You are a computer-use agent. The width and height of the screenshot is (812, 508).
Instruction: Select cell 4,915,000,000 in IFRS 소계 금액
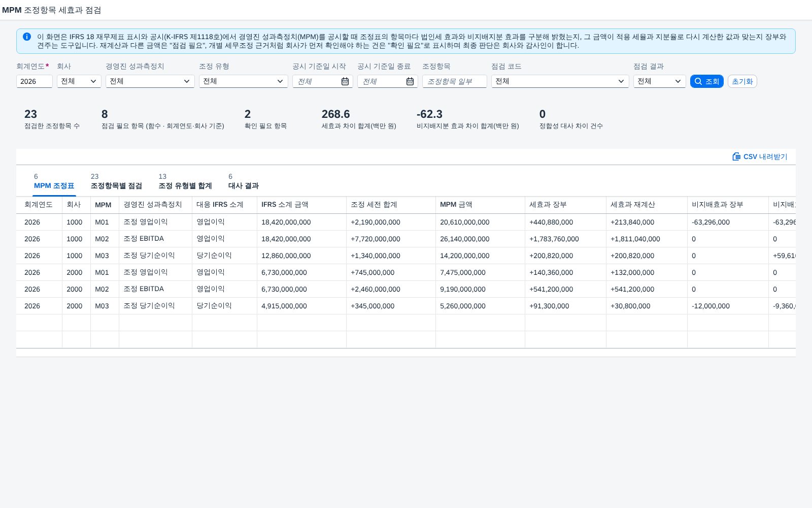tap(301, 306)
